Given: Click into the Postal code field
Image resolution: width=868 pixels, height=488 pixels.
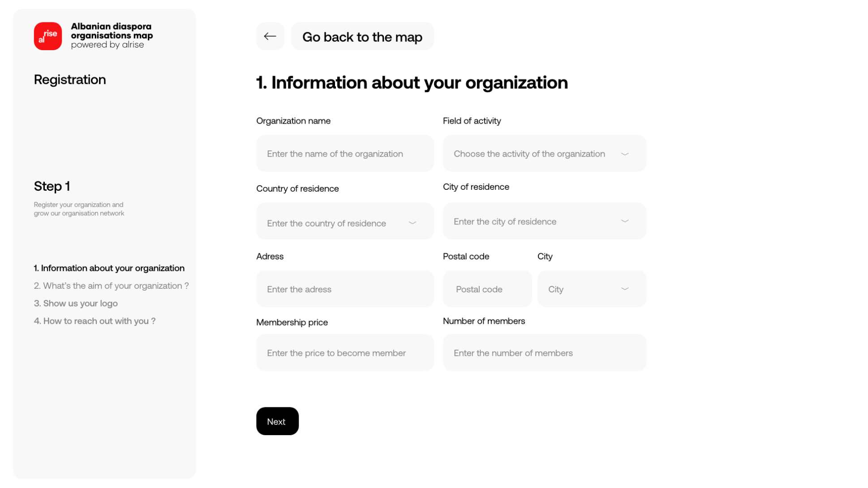Looking at the screenshot, I should click(487, 289).
